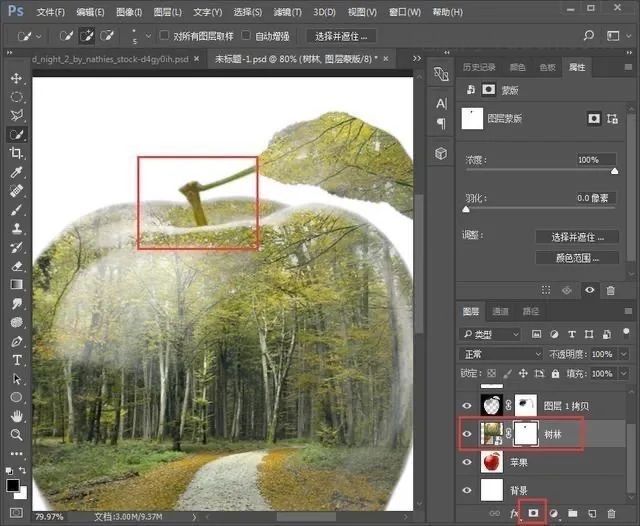Open the layer style fx menu

(x=515, y=513)
